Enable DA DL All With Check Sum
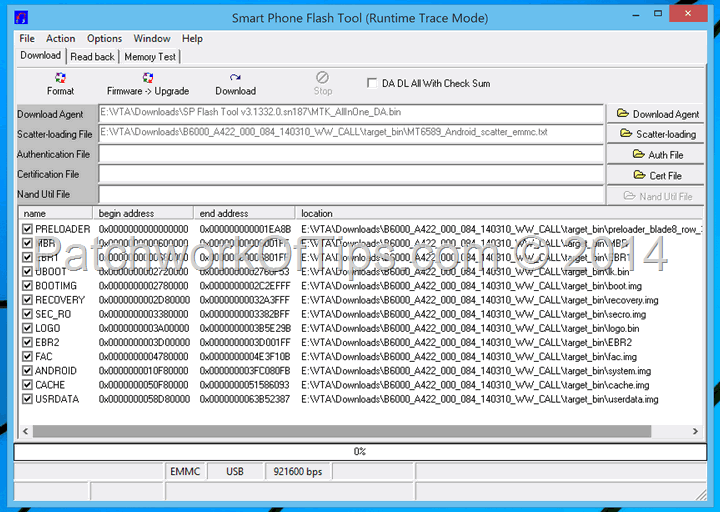 (372, 83)
